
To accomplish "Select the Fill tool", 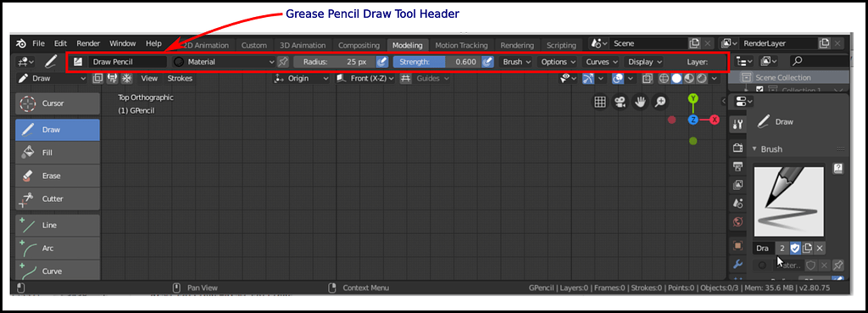I will point(58,153).
